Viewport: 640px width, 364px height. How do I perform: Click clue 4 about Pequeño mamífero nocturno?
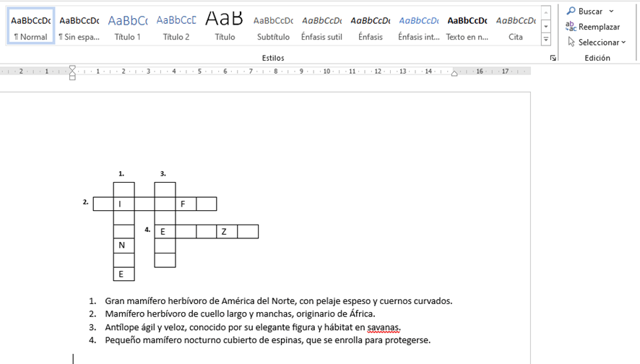(x=268, y=340)
